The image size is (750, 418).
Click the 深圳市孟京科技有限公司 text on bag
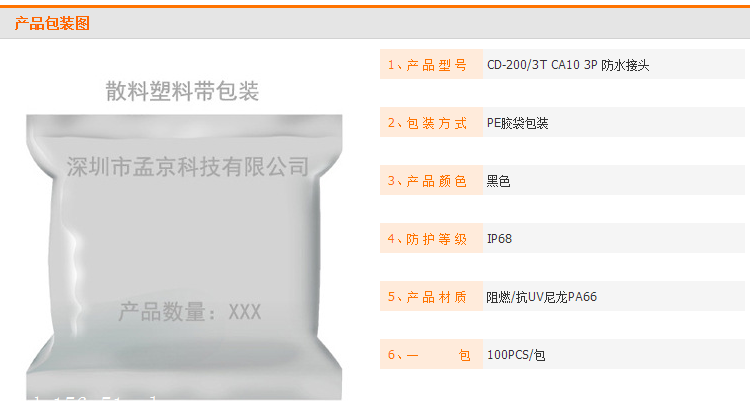[188, 166]
